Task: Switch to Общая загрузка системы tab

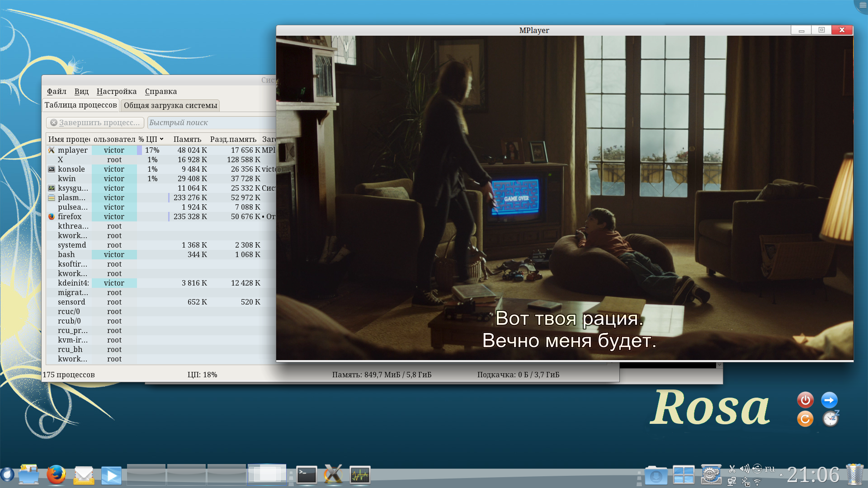Action: (170, 105)
